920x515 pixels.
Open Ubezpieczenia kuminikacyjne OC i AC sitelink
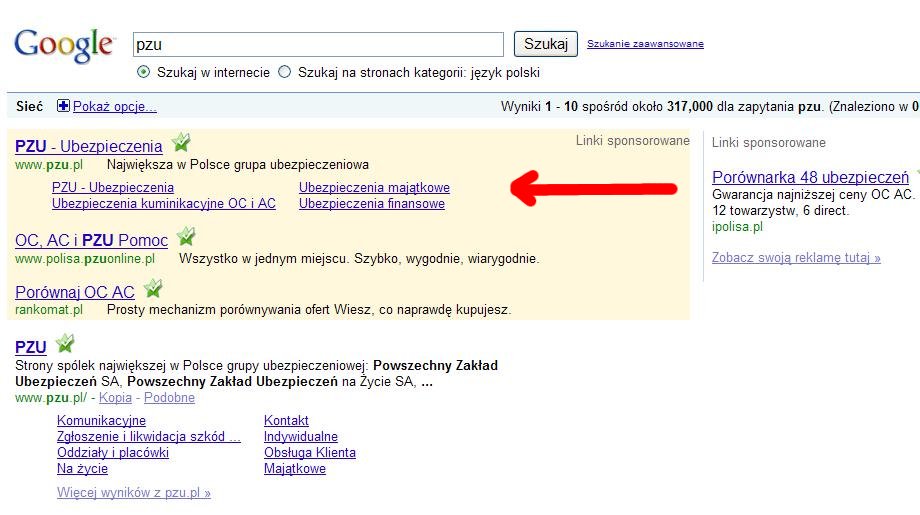(164, 204)
